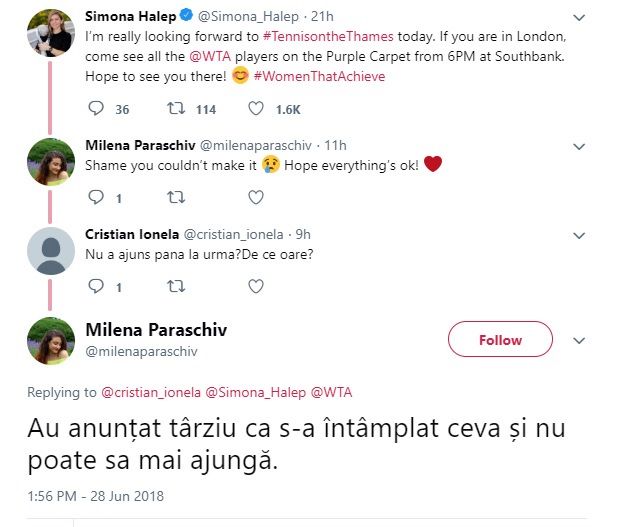Image resolution: width=631 pixels, height=527 pixels.
Task: Like Milena's 'Shame you couldn't' tweet
Action: [255, 197]
